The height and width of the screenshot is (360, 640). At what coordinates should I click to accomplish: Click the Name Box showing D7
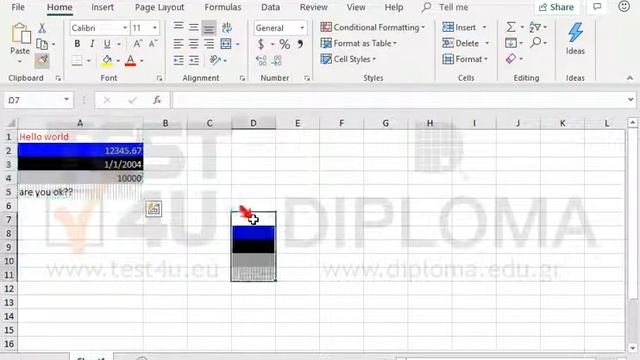pyautogui.click(x=38, y=100)
